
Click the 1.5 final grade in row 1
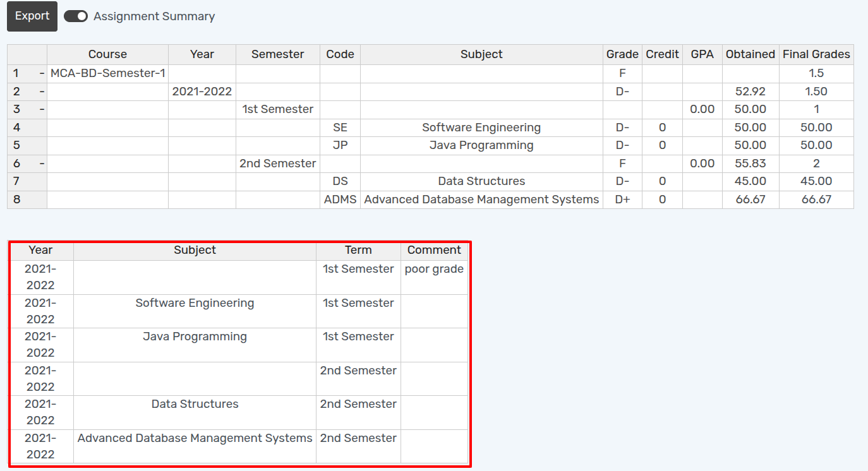point(816,73)
